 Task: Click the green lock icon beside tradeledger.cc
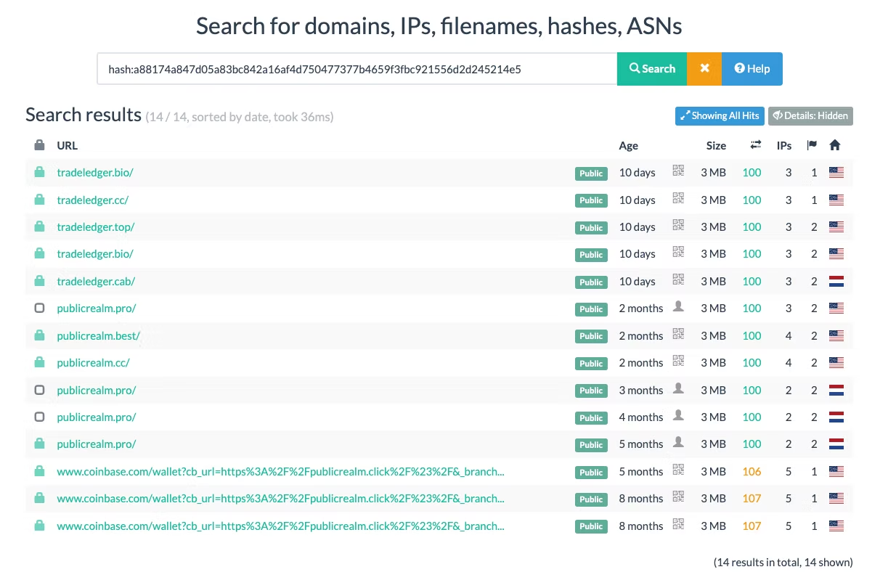[39, 197]
